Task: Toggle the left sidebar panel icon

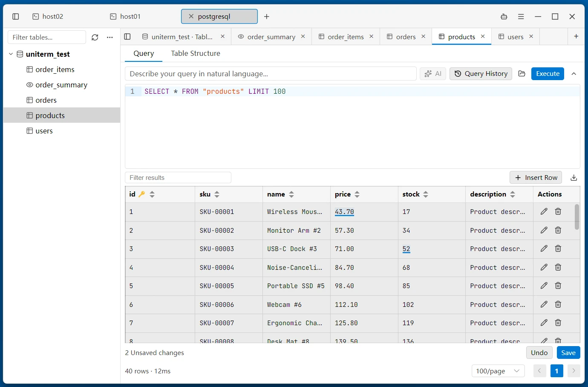Action: click(x=16, y=17)
